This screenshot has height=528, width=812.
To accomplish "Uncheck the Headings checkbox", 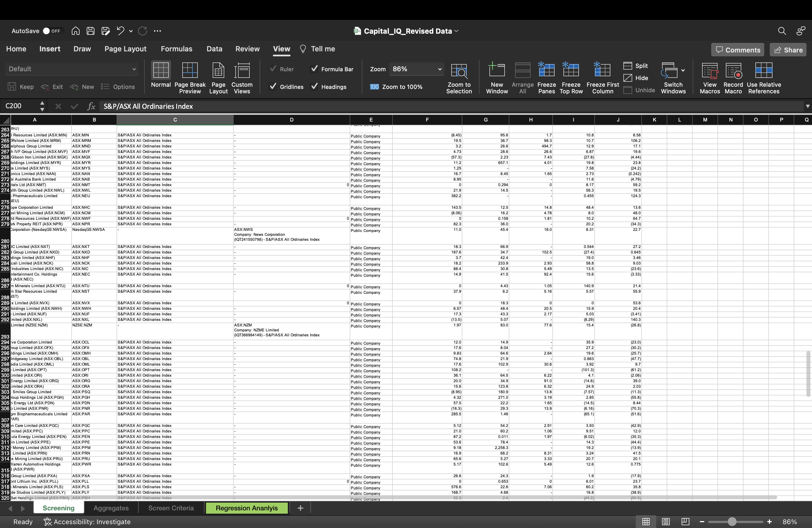I will (314, 87).
